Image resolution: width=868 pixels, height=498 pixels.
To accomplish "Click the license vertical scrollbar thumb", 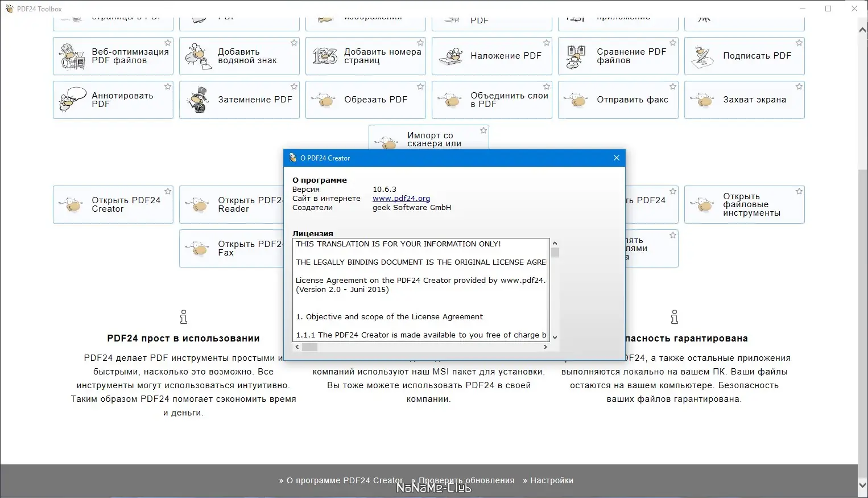I will [x=555, y=252].
